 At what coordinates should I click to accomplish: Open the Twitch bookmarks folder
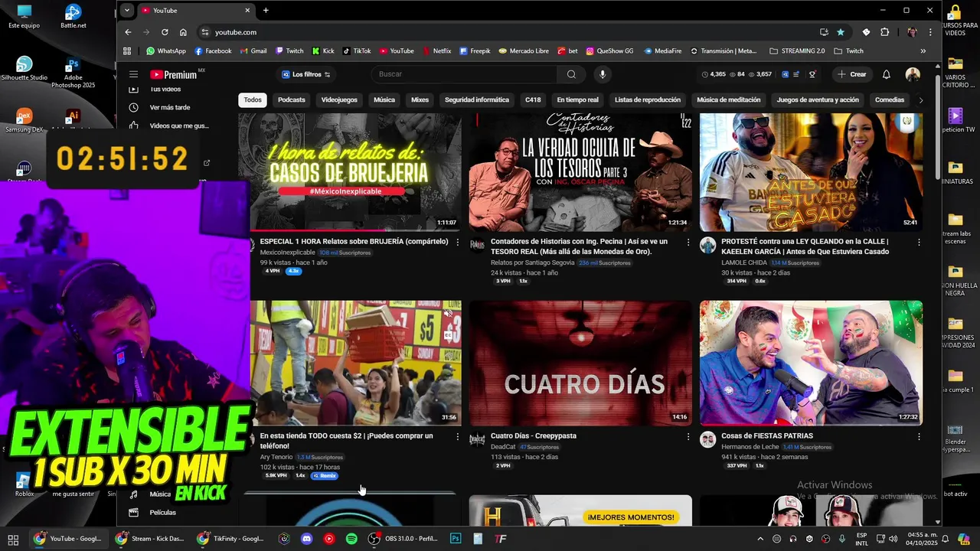coord(848,51)
